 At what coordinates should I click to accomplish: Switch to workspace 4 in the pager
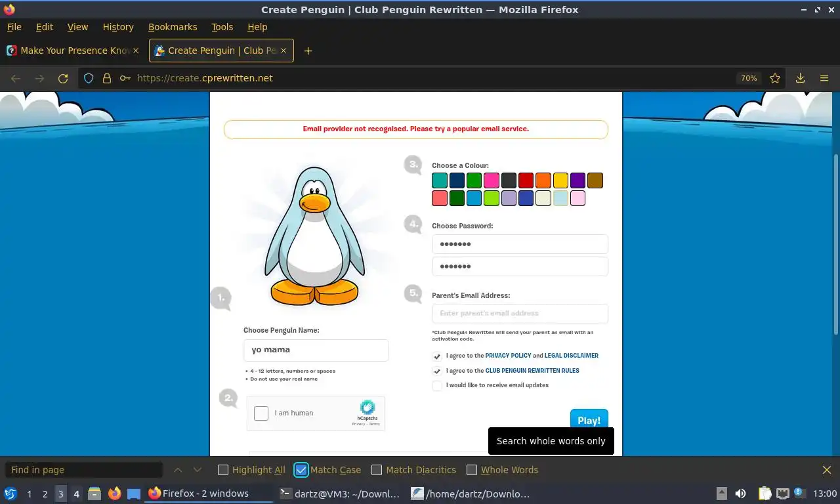(x=76, y=493)
